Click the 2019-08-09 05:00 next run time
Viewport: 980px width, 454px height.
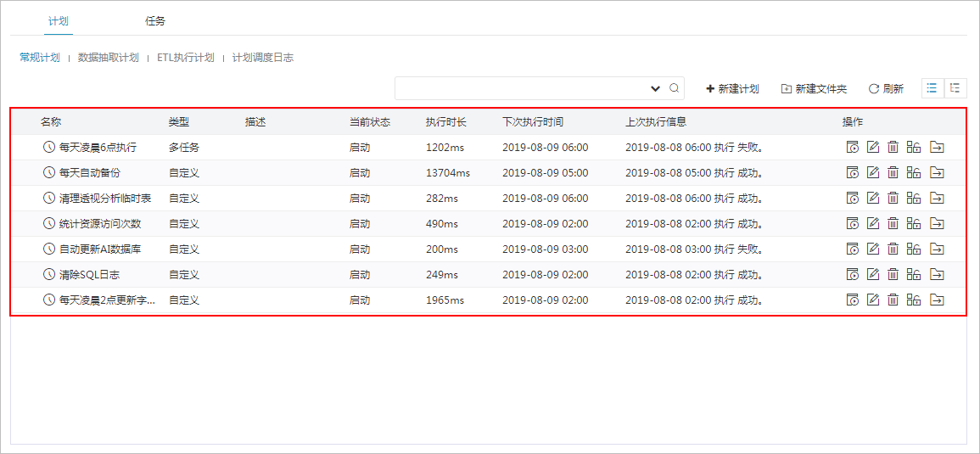545,172
